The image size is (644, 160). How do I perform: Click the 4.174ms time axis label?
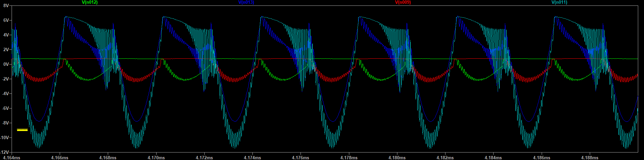(x=252, y=158)
